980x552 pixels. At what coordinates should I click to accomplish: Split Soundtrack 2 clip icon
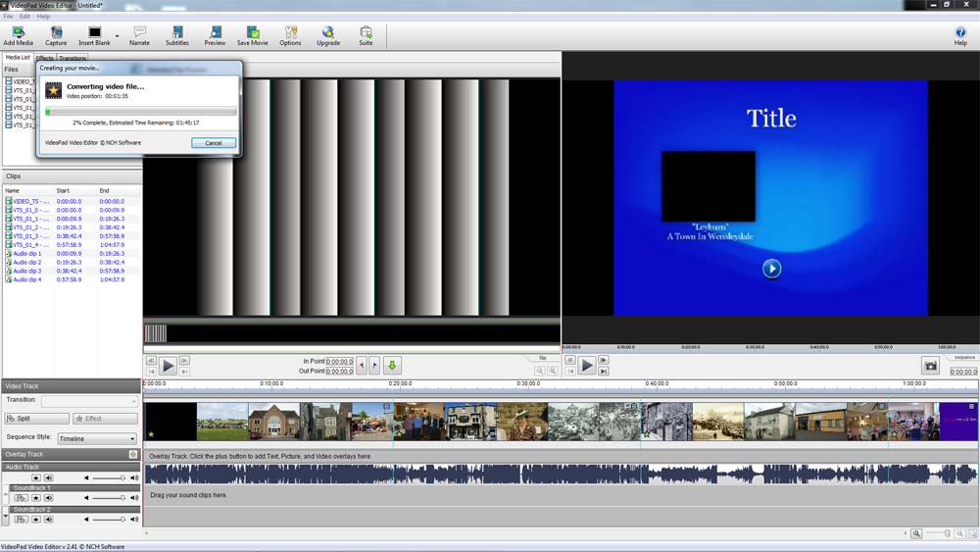tap(22, 520)
